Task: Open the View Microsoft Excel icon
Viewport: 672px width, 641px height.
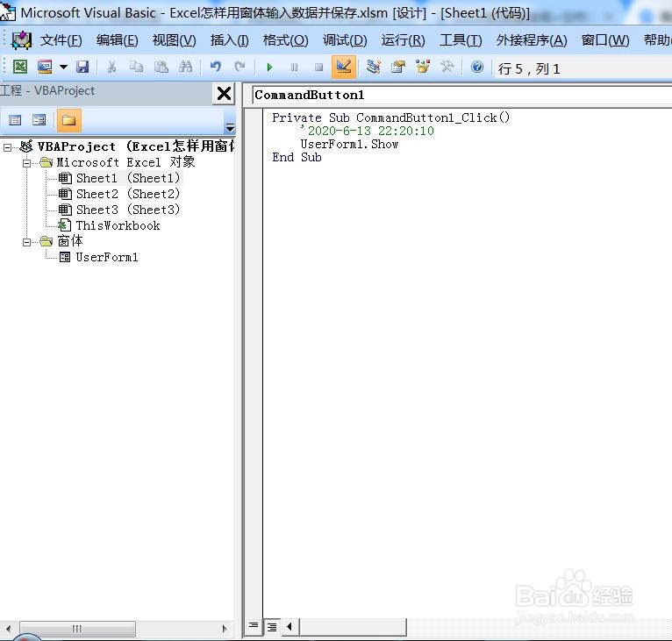Action: (20, 67)
